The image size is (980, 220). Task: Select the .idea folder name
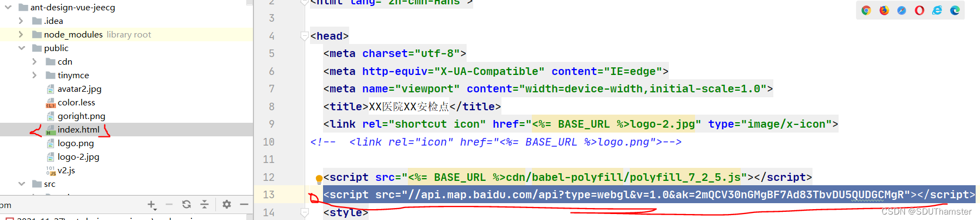click(x=53, y=21)
